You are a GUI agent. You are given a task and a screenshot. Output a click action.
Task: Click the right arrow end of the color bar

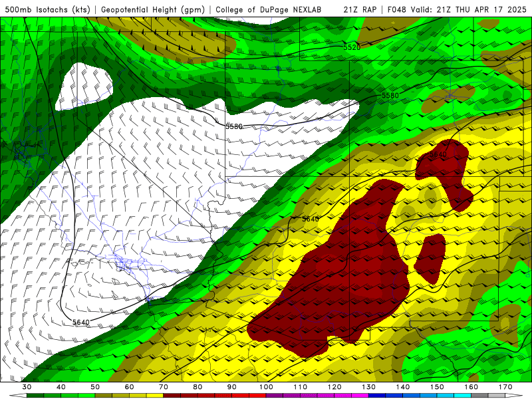514,396
